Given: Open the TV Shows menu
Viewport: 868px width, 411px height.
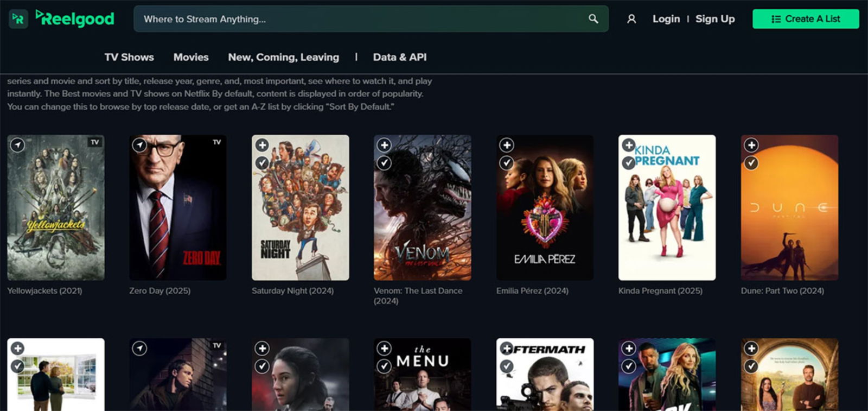Looking at the screenshot, I should click(129, 57).
